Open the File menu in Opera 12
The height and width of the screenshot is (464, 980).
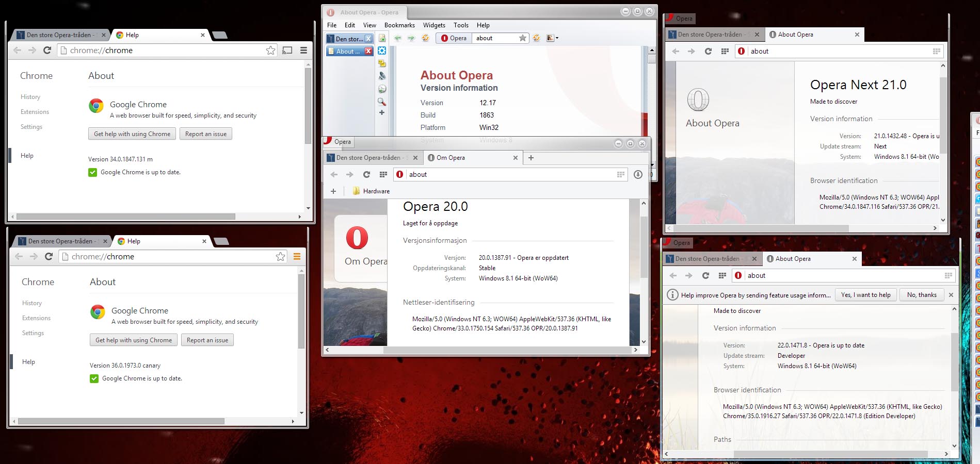coord(332,25)
